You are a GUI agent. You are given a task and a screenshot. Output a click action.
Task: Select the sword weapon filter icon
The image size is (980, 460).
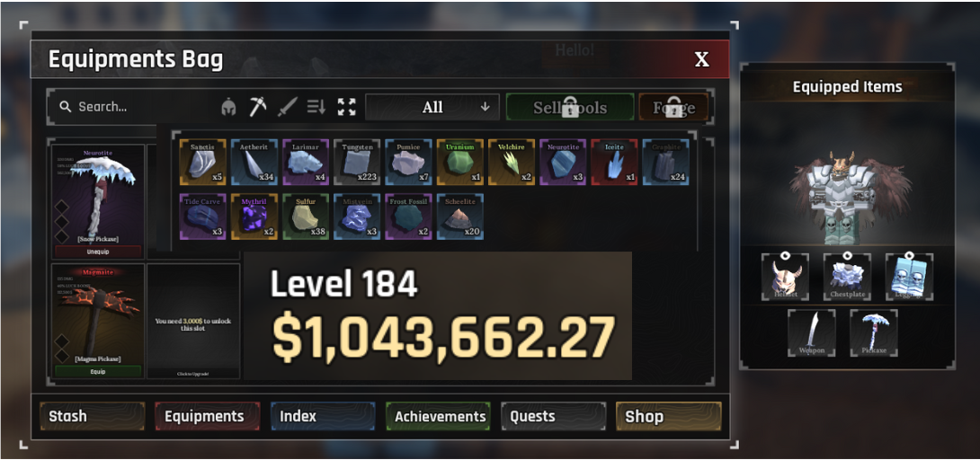point(286,107)
